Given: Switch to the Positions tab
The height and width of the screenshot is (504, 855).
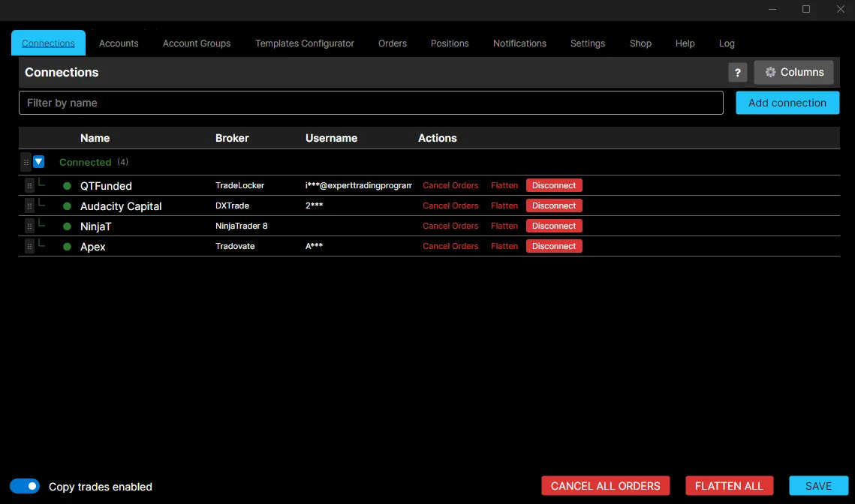Looking at the screenshot, I should click(450, 43).
